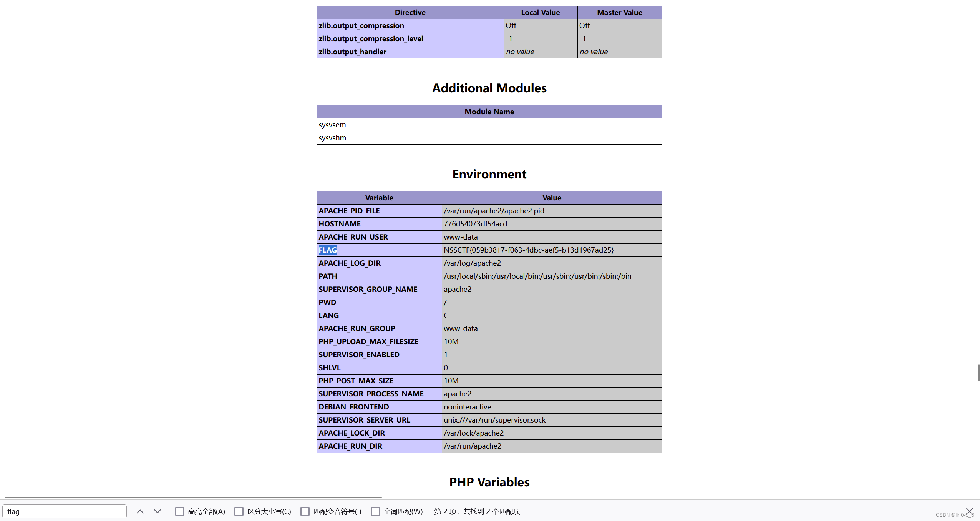Click the previous match up arrow
This screenshot has height=521, width=980.
tap(140, 511)
